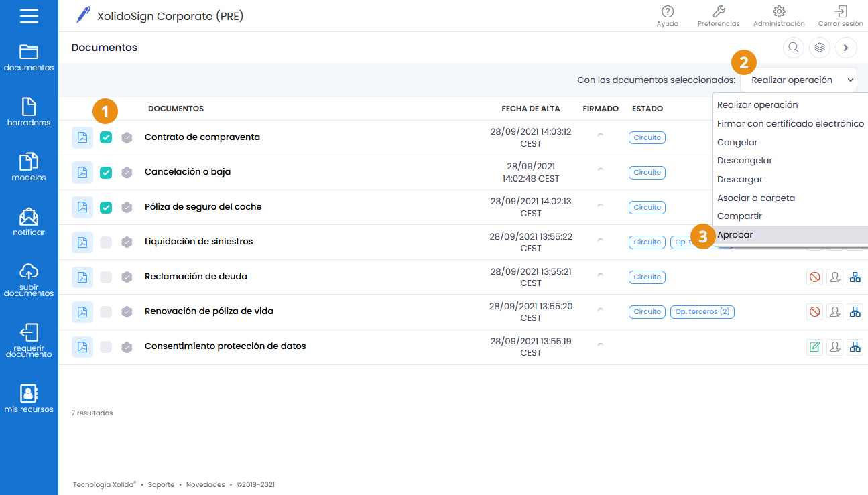Open requerir documento section
868x495 pixels.
[29, 340]
